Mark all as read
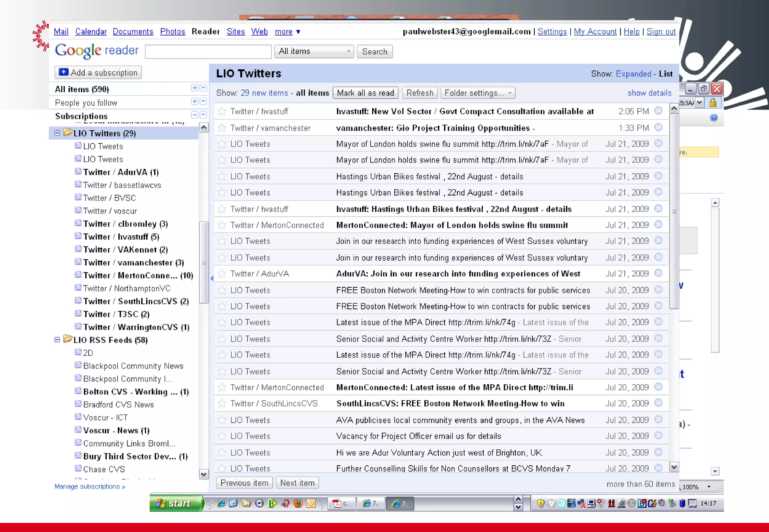Viewport: 769px width, 532px height. tap(365, 93)
